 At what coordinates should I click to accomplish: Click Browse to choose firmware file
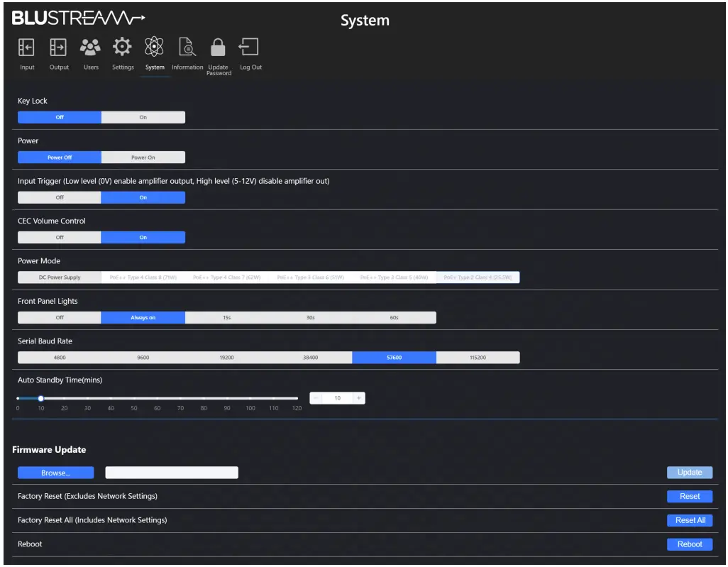[56, 473]
